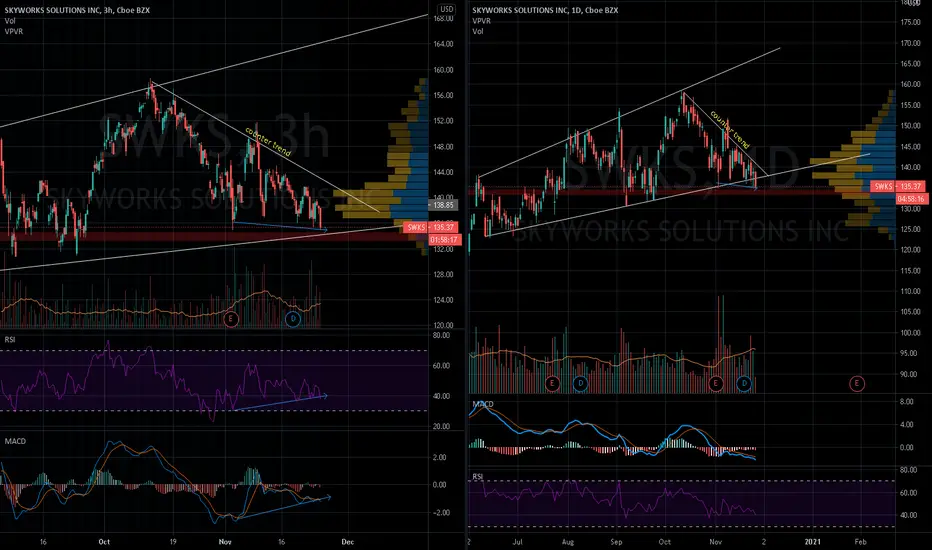Click the 100.00 level on 1D price axis
This screenshot has height=550, width=932.
tap(911, 332)
